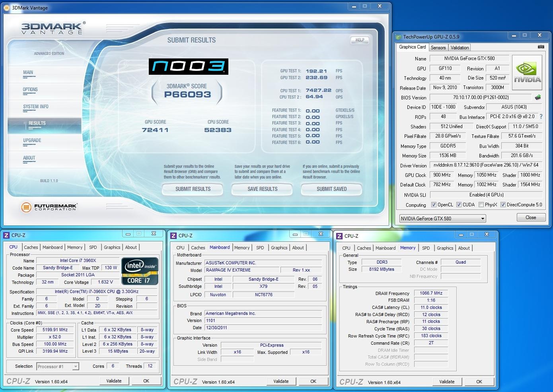Click the Help button in 3DMark
Image resolution: width=553 pixels, height=392 pixels.
360,40
